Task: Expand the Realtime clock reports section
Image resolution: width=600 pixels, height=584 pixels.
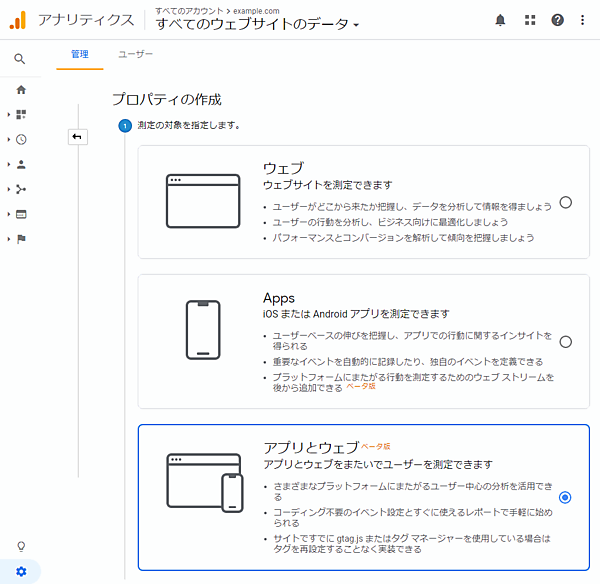Action: (x=21, y=140)
